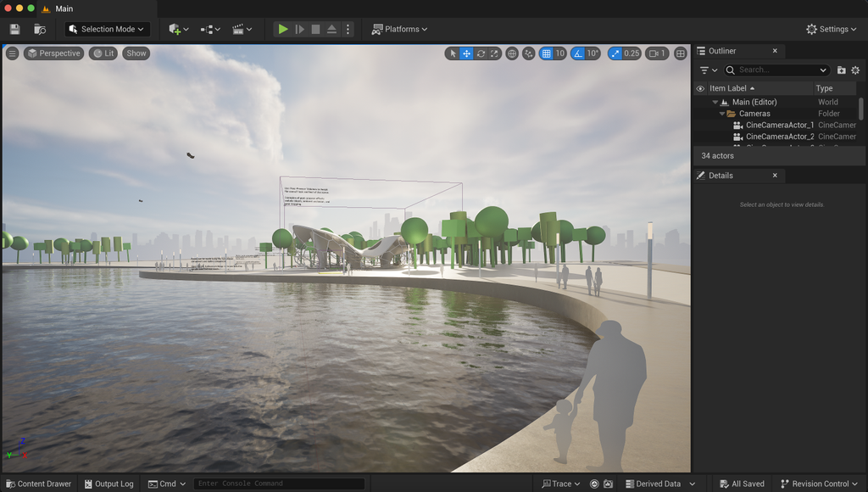868x492 pixels.
Task: Select the Scale tool
Action: (495, 53)
